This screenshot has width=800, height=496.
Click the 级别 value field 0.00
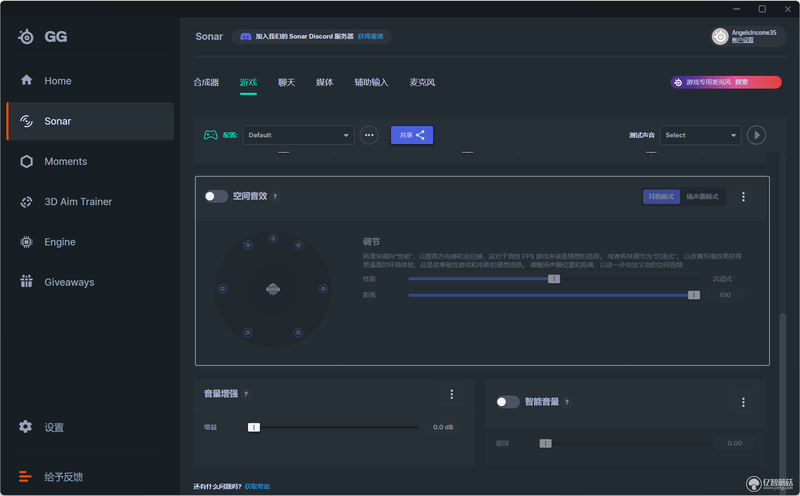tap(735, 443)
